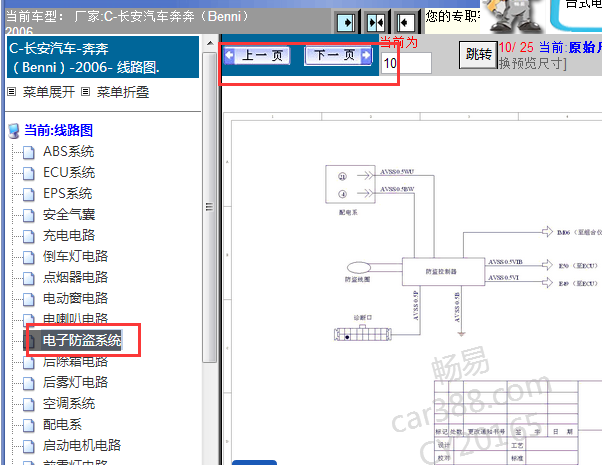Click the 当前:线路图 root computer icon
Viewport: 602px width, 465px height.
14,131
